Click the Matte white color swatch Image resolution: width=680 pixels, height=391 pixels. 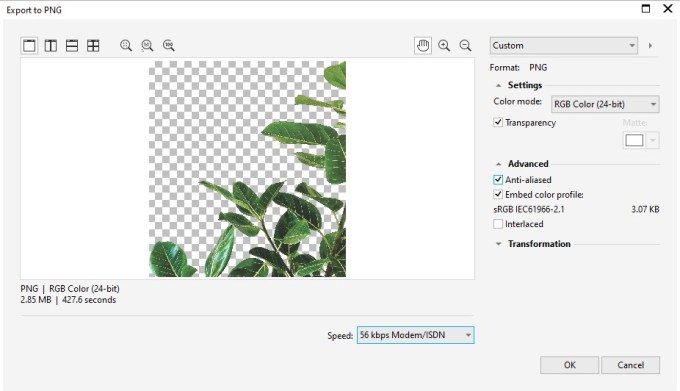pyautogui.click(x=634, y=140)
